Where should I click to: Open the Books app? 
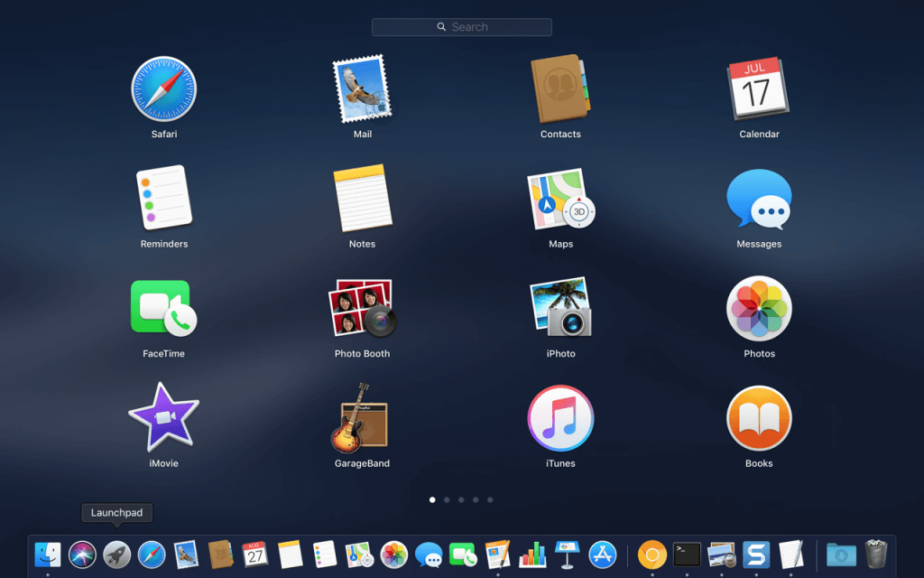[x=759, y=418]
